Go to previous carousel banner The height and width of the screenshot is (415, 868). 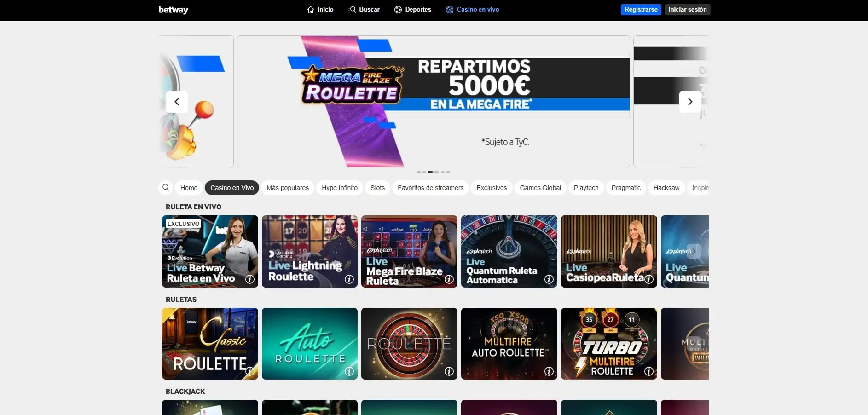(177, 102)
